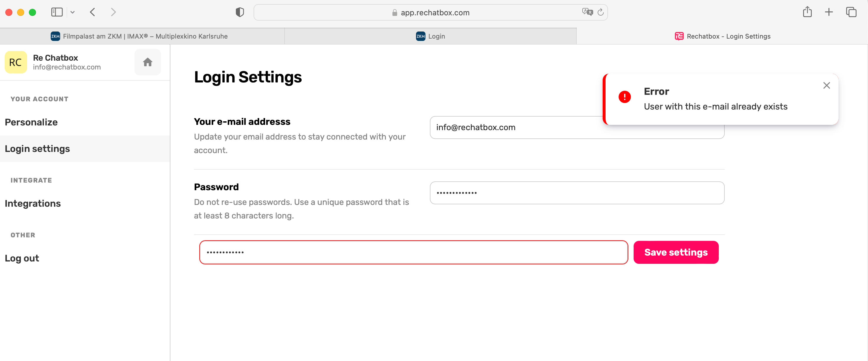This screenshot has width=868, height=361.
Task: Dismiss the error notification with X
Action: (826, 85)
